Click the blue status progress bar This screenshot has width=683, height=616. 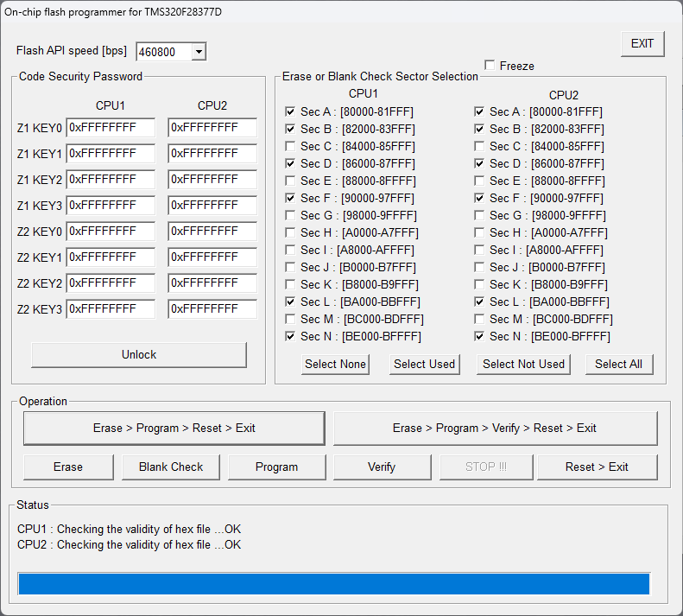pos(334,584)
